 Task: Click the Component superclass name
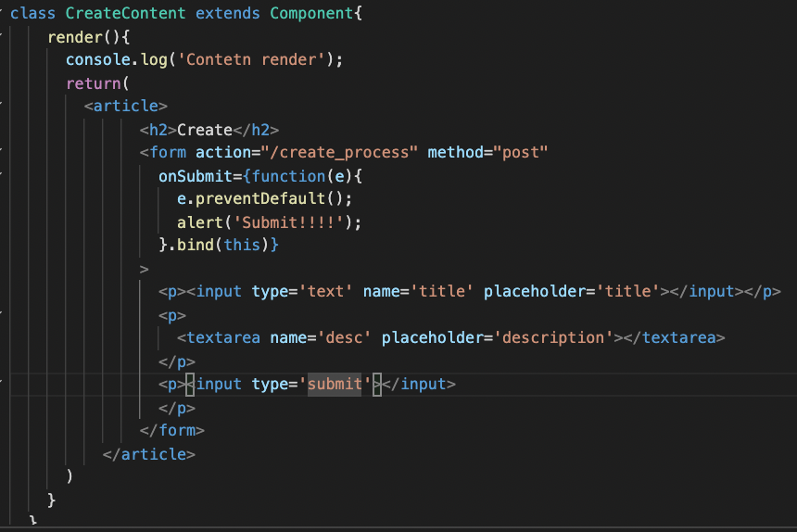click(311, 13)
